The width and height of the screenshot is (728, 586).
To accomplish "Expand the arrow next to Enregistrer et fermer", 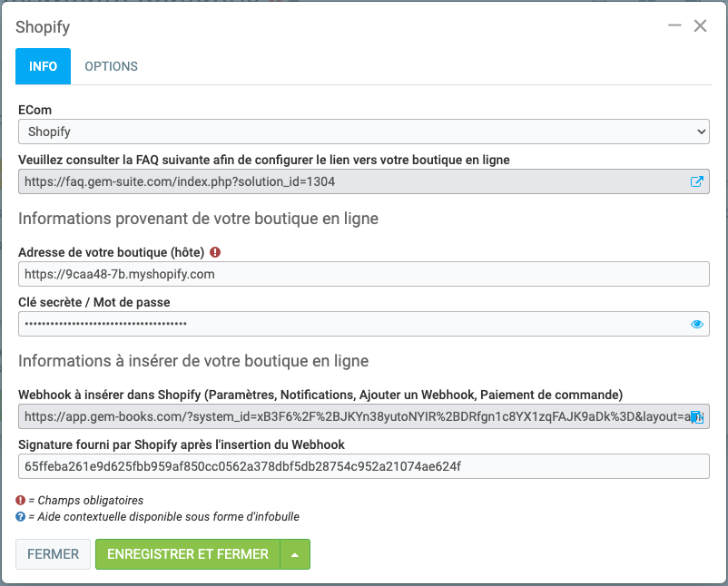I will tap(295, 554).
